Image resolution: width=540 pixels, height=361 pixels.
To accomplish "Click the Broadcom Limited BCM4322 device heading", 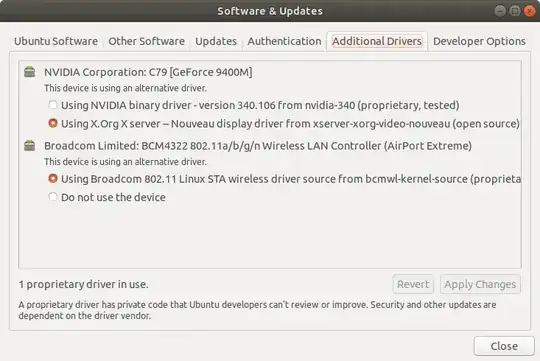I will (258, 146).
